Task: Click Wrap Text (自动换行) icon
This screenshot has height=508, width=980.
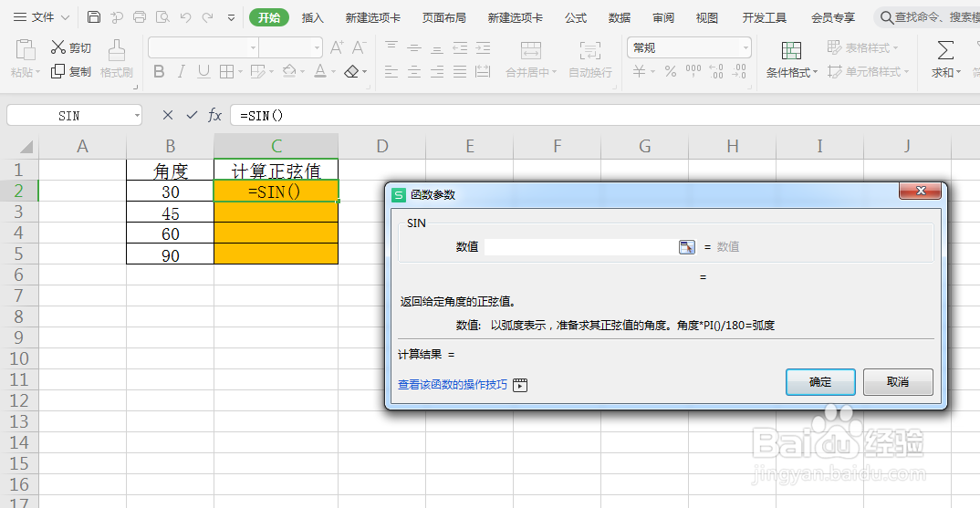Action: click(x=590, y=50)
